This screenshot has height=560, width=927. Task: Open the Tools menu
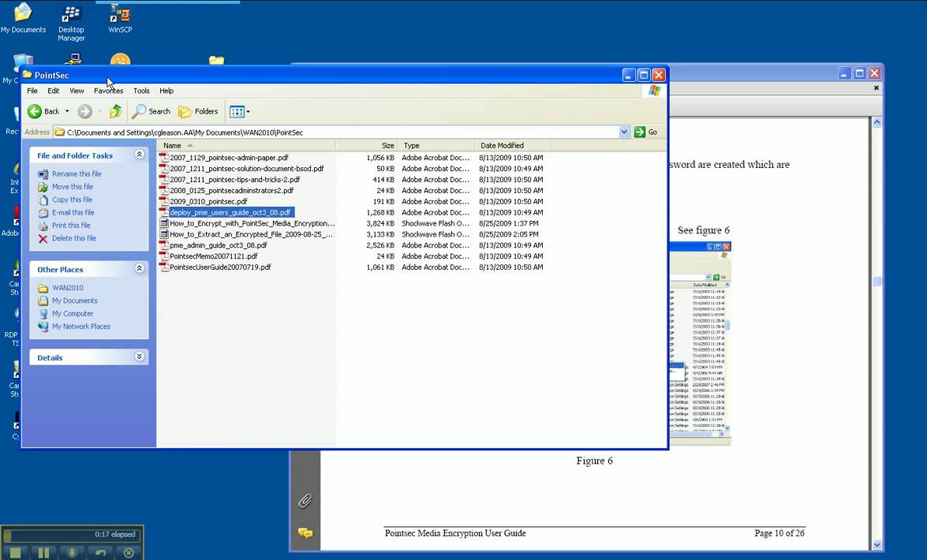tap(142, 90)
